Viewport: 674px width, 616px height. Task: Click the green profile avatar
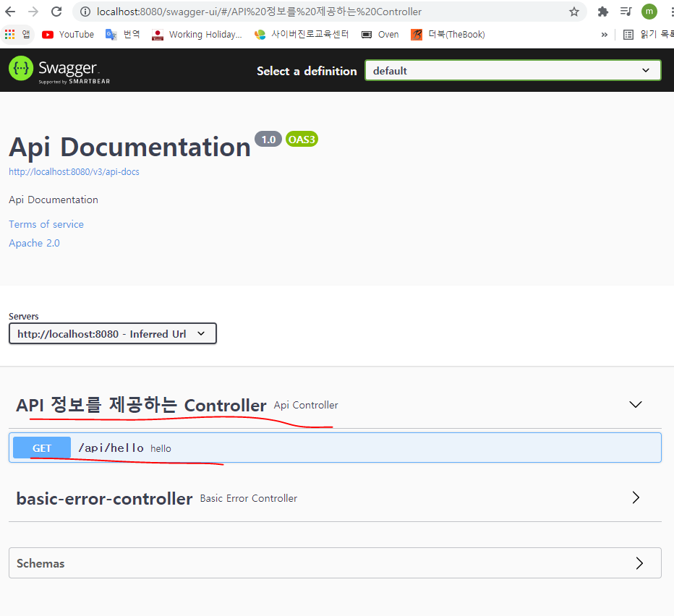pyautogui.click(x=649, y=11)
